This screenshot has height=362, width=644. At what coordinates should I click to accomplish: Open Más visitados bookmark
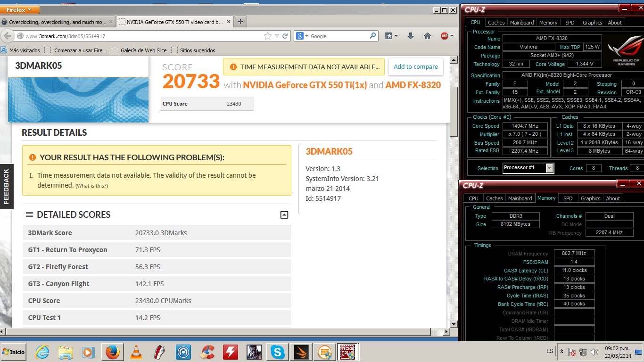tap(20, 50)
